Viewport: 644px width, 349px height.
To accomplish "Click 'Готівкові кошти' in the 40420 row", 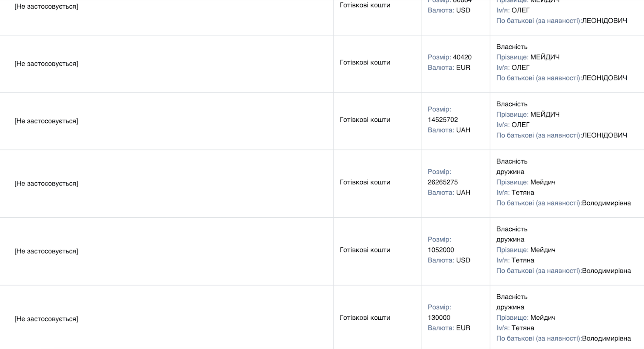I will tap(365, 62).
